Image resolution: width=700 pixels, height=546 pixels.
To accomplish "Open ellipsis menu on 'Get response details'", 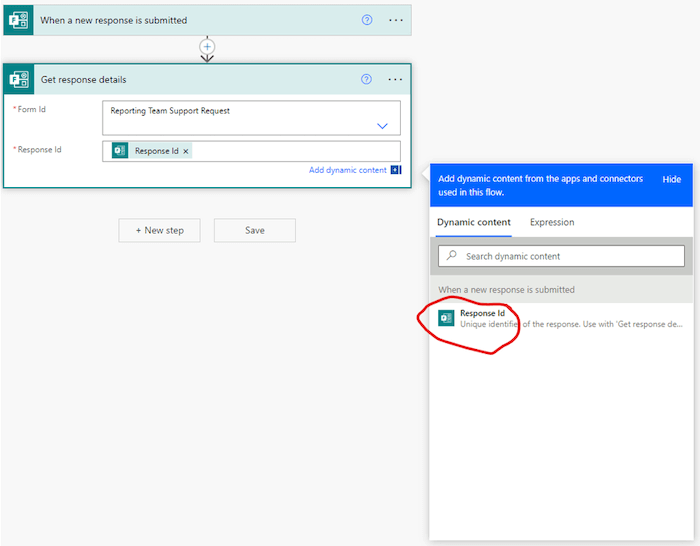I will pos(395,79).
